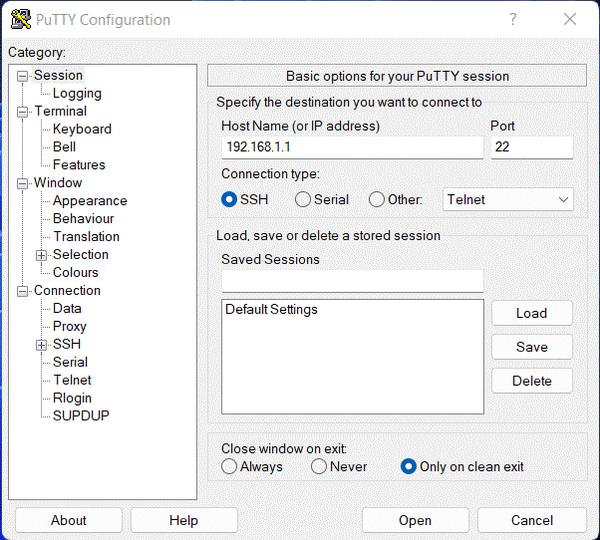Screen dimensions: 600x540
Task: Set close window on exit to Never
Action: 319,466
